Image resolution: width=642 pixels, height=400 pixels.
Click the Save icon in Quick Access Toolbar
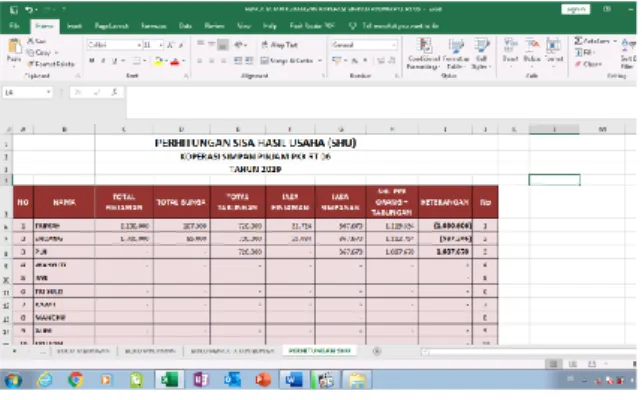14,9
